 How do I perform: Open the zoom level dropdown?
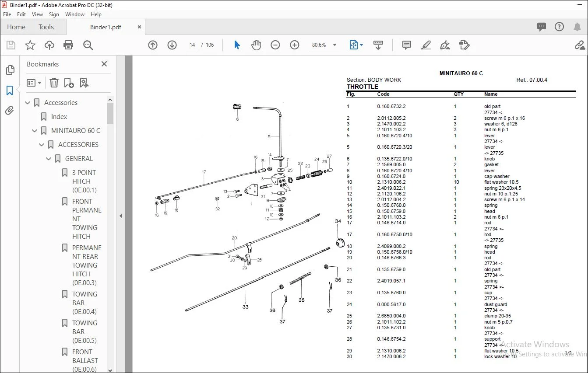335,45
